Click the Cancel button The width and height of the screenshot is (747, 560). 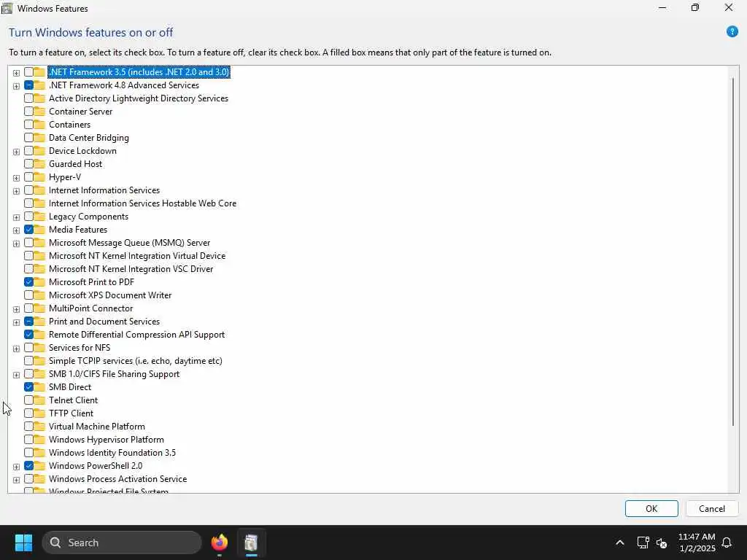(712, 508)
